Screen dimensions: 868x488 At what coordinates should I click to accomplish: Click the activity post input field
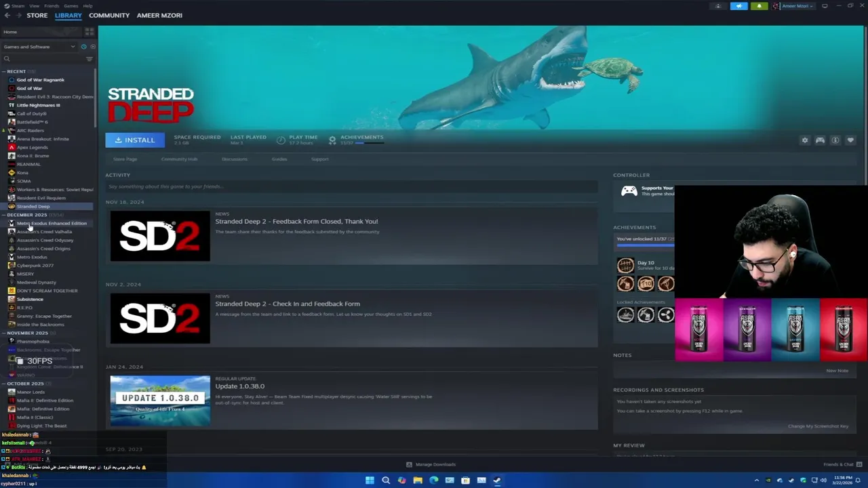[351, 186]
